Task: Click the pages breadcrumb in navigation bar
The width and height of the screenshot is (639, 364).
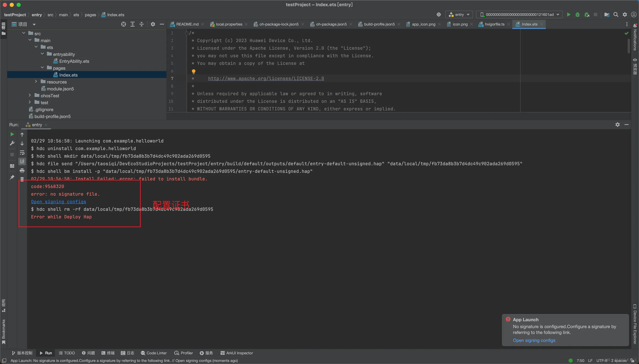Action: click(x=90, y=15)
